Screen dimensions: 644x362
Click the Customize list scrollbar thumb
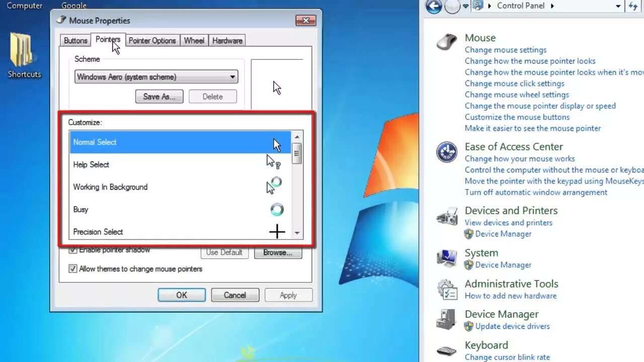(297, 153)
